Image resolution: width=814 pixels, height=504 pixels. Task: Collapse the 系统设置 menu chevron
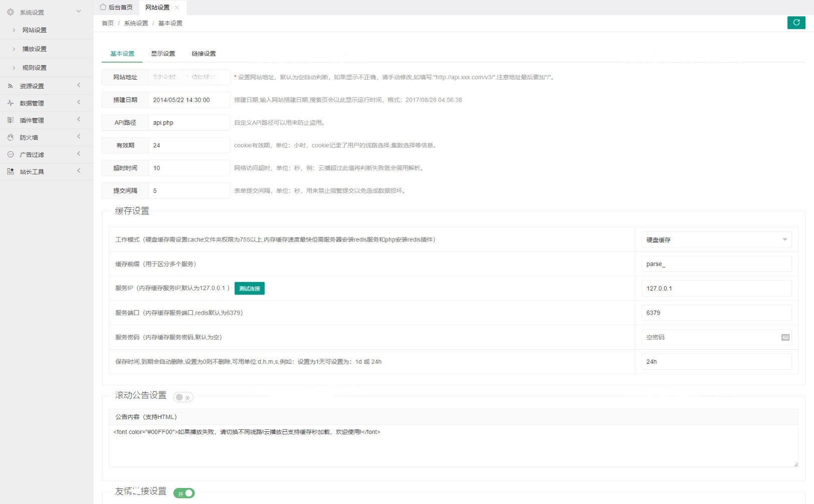[x=79, y=11]
